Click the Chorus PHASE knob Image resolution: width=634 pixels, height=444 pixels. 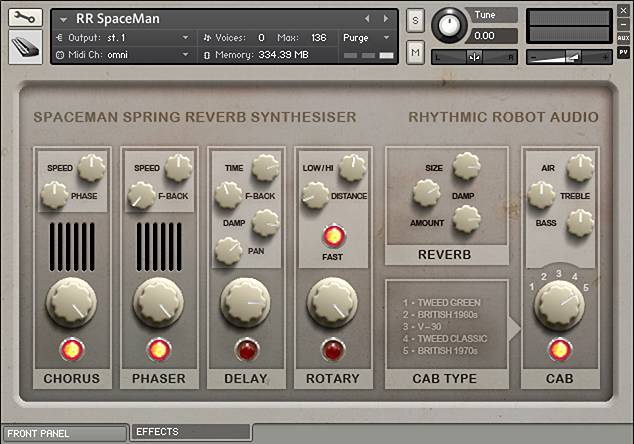[54, 195]
